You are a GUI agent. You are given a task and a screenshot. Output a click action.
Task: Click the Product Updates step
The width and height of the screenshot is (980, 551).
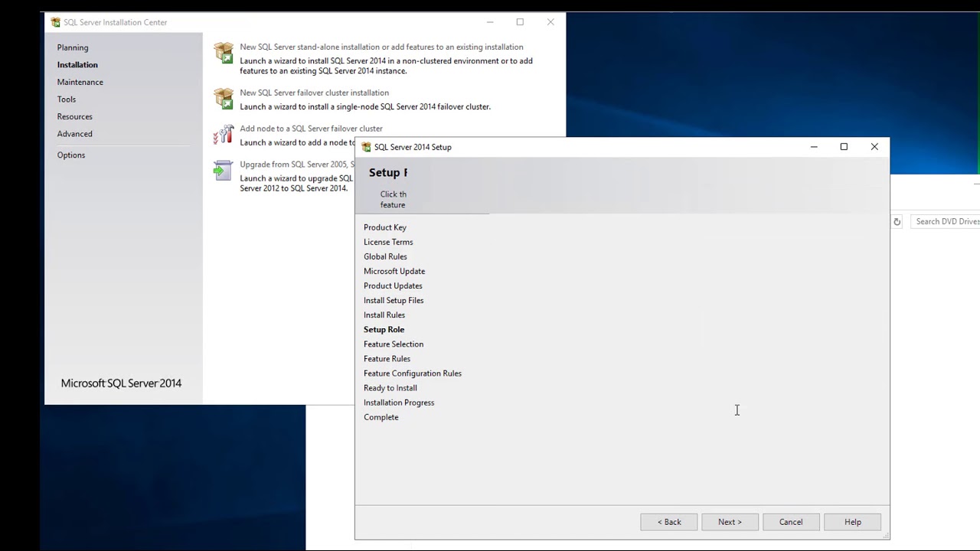point(393,285)
